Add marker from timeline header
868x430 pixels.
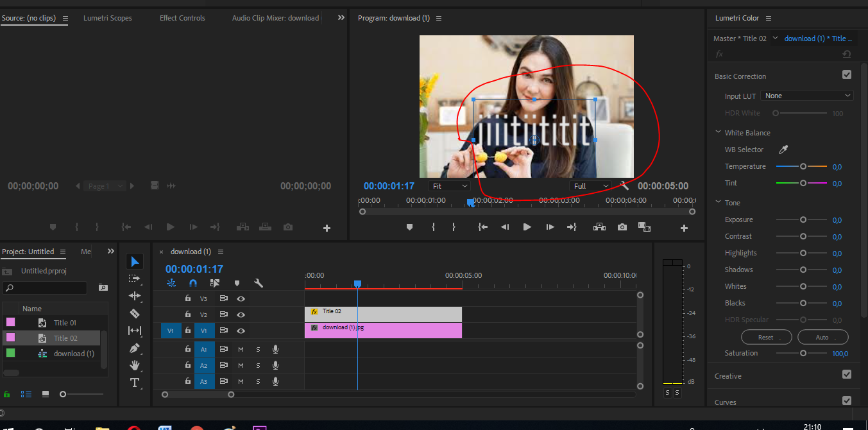click(x=237, y=283)
